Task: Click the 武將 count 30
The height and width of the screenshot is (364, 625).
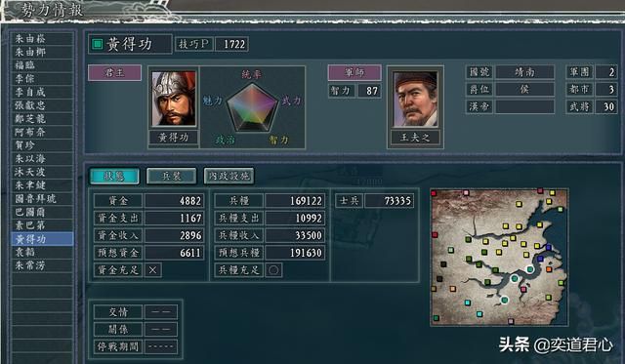Action: point(605,106)
